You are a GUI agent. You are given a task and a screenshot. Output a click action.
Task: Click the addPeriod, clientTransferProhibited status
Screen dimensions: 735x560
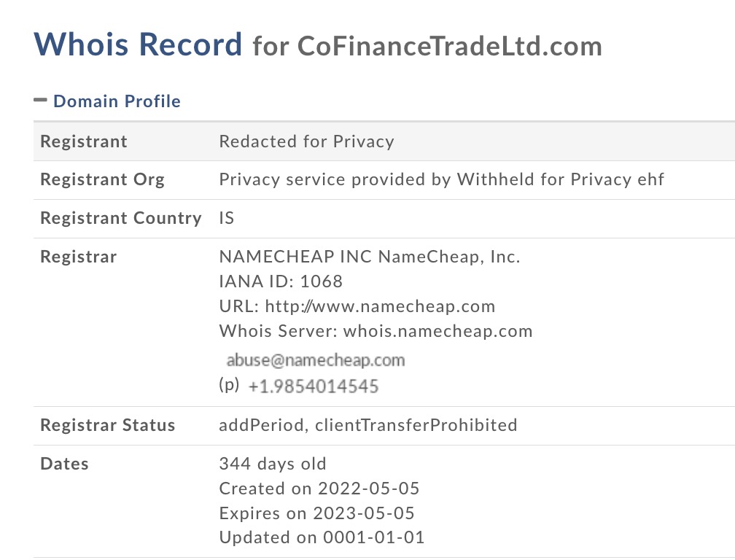(368, 425)
